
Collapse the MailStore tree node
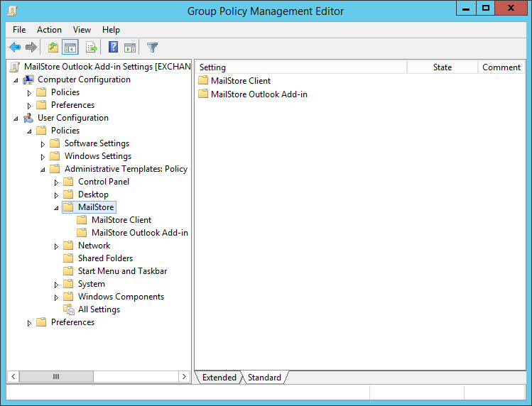[57, 207]
